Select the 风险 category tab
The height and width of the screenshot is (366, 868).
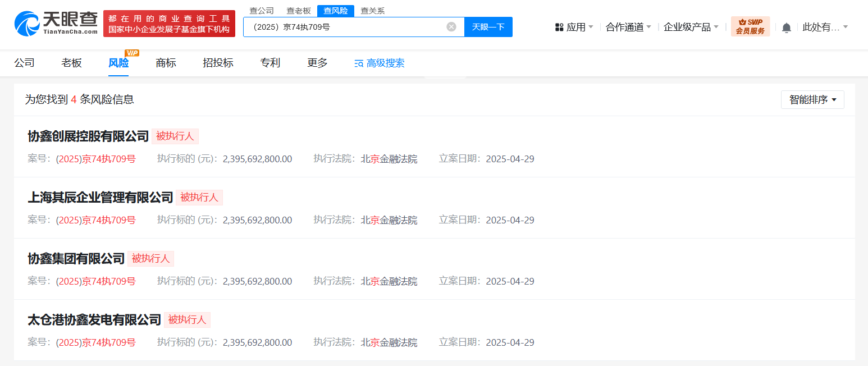coord(118,63)
